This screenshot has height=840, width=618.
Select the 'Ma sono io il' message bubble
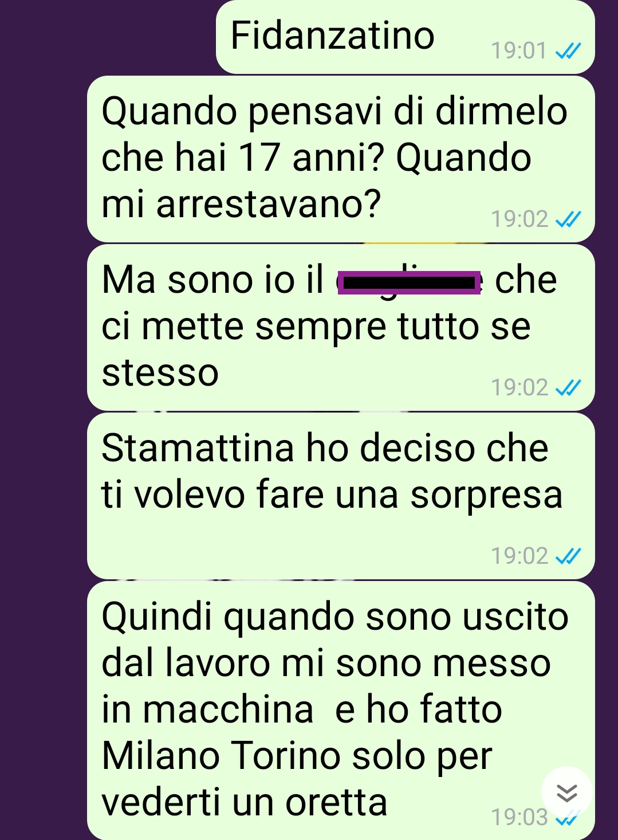341,327
